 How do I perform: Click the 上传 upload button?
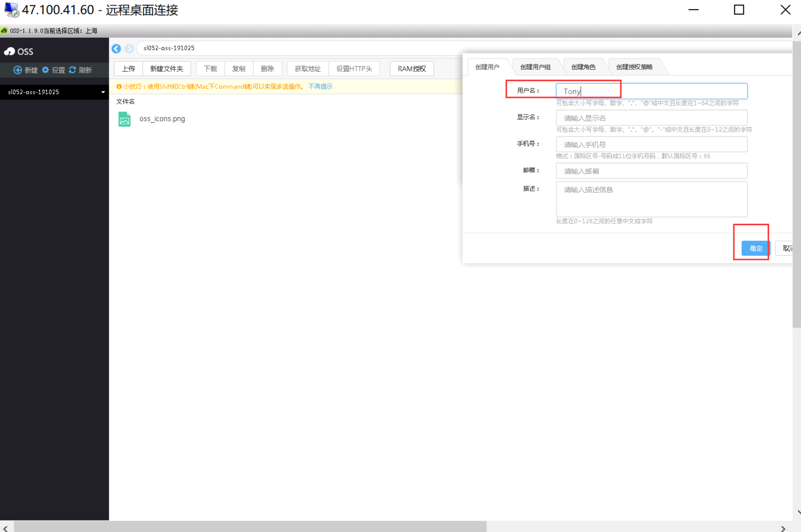pyautogui.click(x=128, y=69)
